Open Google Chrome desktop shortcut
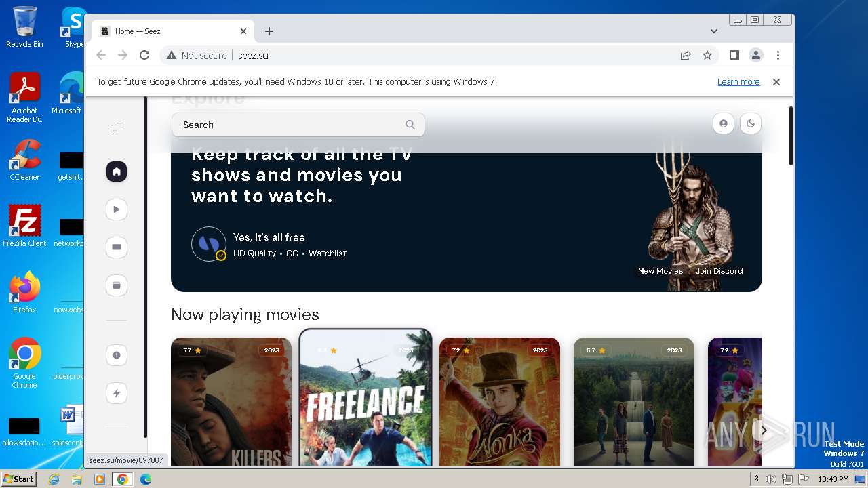 tap(24, 363)
